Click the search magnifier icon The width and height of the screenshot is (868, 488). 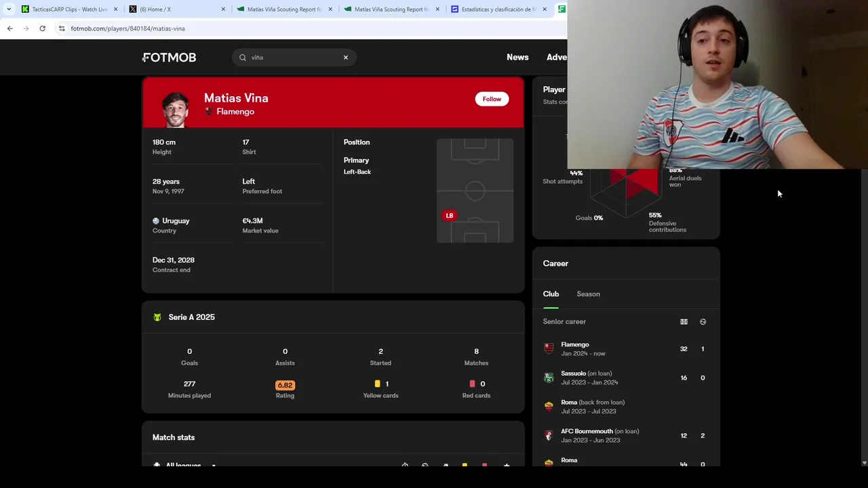[x=243, y=58]
